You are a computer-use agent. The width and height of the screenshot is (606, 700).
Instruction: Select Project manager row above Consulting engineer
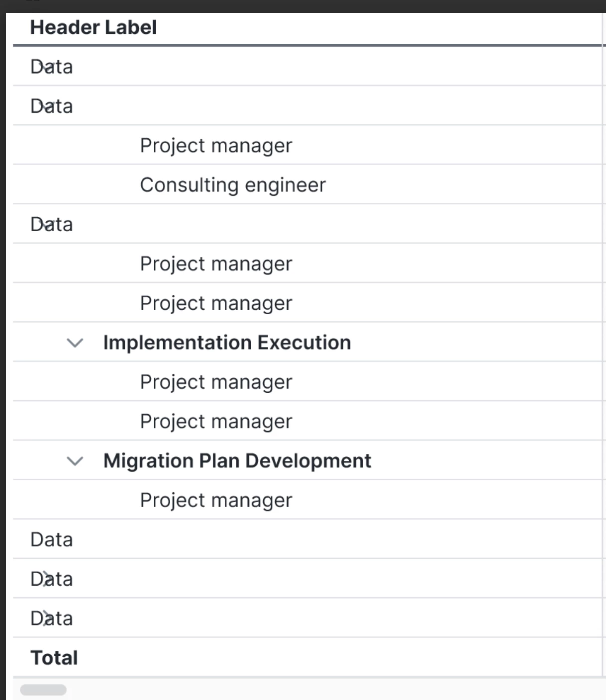(x=216, y=146)
